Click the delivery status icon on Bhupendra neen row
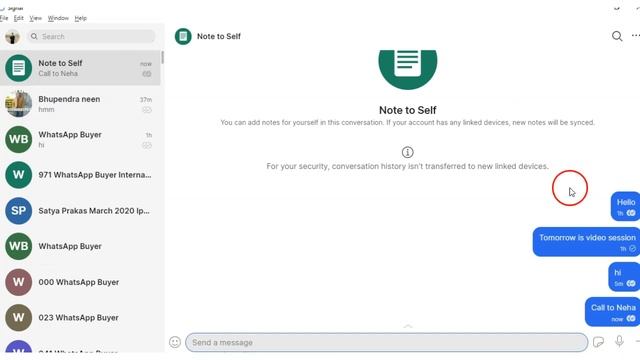 click(x=147, y=110)
